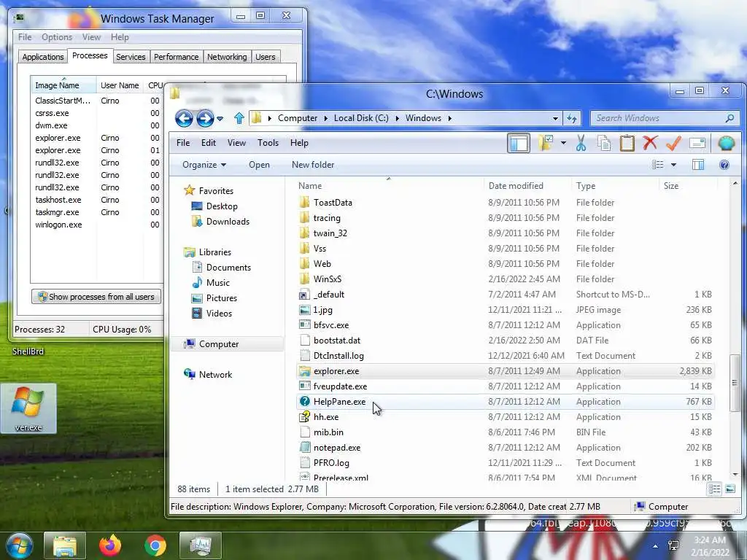The height and width of the screenshot is (560, 747).
Task: Open Folder Options icon in Classic toolbar
Action: tap(546, 142)
